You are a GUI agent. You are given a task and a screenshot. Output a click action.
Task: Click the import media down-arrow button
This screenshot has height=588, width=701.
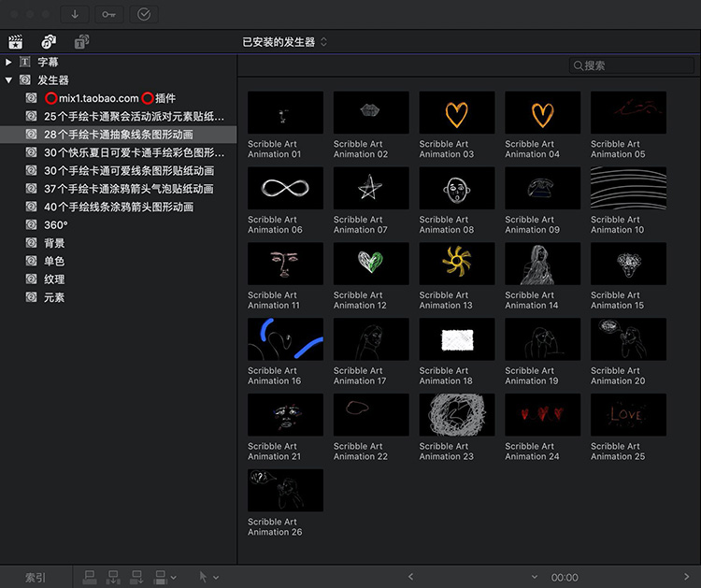tap(75, 14)
